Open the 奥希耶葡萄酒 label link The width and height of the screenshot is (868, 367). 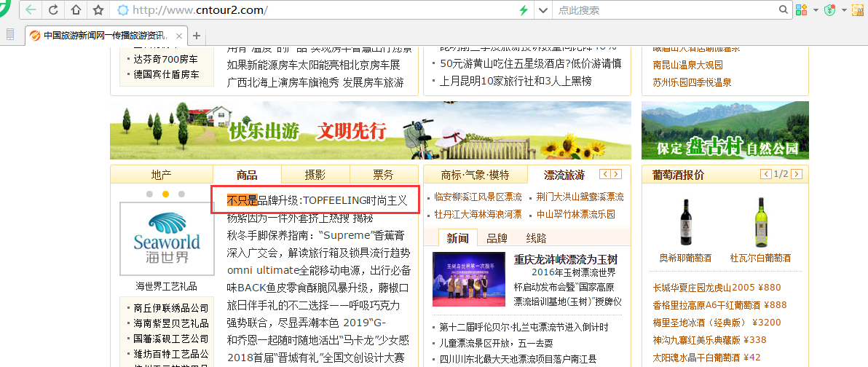[685, 258]
